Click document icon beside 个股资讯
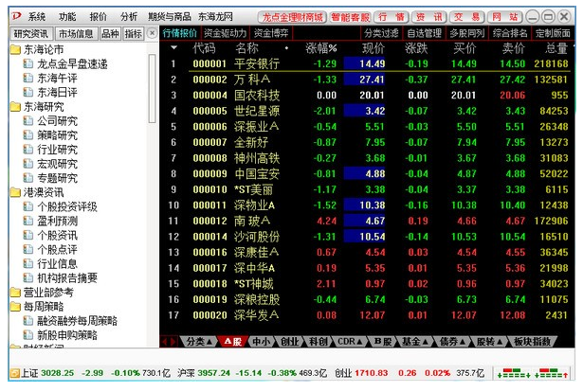The width and height of the screenshot is (583, 392). (28, 235)
